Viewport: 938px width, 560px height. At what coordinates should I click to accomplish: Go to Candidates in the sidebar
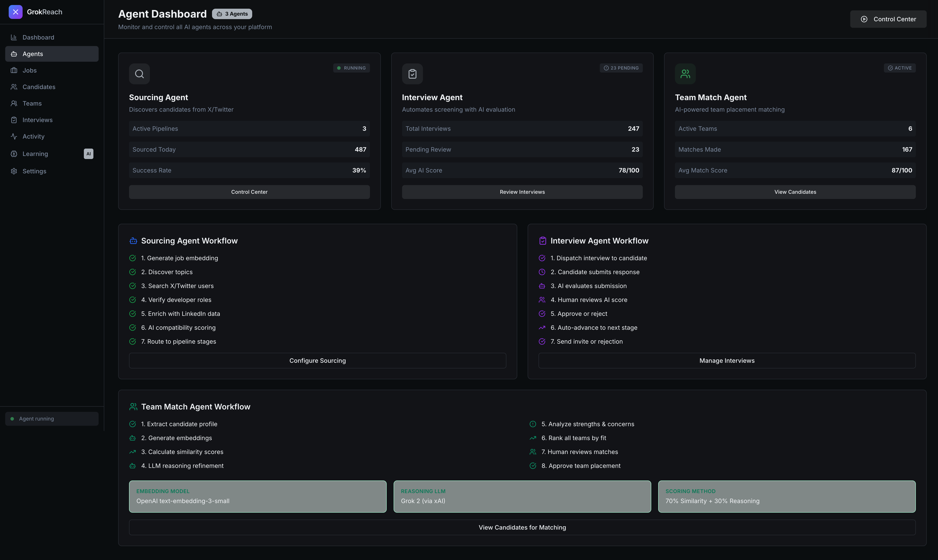(x=38, y=87)
